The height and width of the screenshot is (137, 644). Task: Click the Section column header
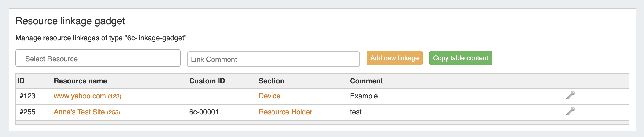pyautogui.click(x=271, y=81)
